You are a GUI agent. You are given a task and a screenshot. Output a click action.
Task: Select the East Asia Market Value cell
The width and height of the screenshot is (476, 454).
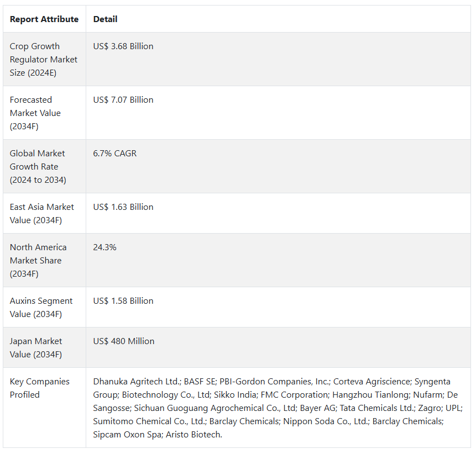(41, 213)
